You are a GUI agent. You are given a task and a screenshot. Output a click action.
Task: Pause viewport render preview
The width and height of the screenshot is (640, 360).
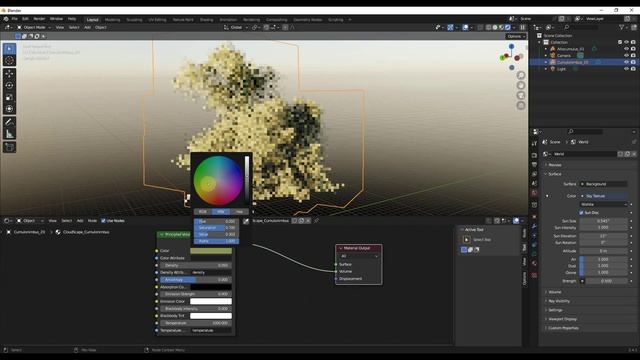[x=522, y=27]
